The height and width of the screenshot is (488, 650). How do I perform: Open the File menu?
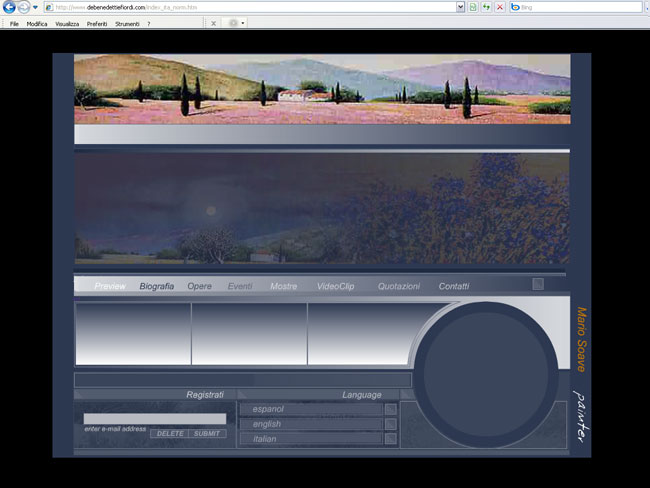[x=14, y=24]
